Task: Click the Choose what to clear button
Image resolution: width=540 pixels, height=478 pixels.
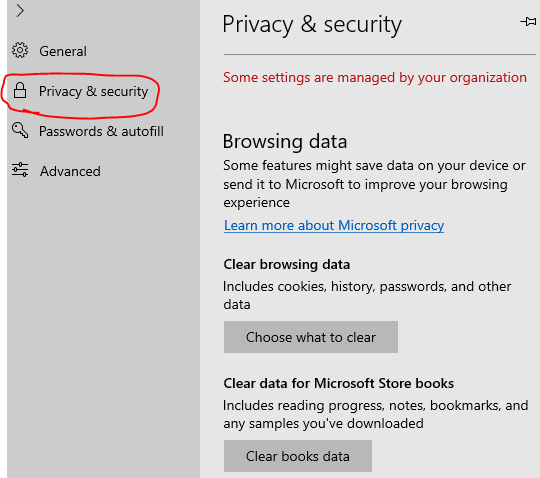Action: click(311, 337)
